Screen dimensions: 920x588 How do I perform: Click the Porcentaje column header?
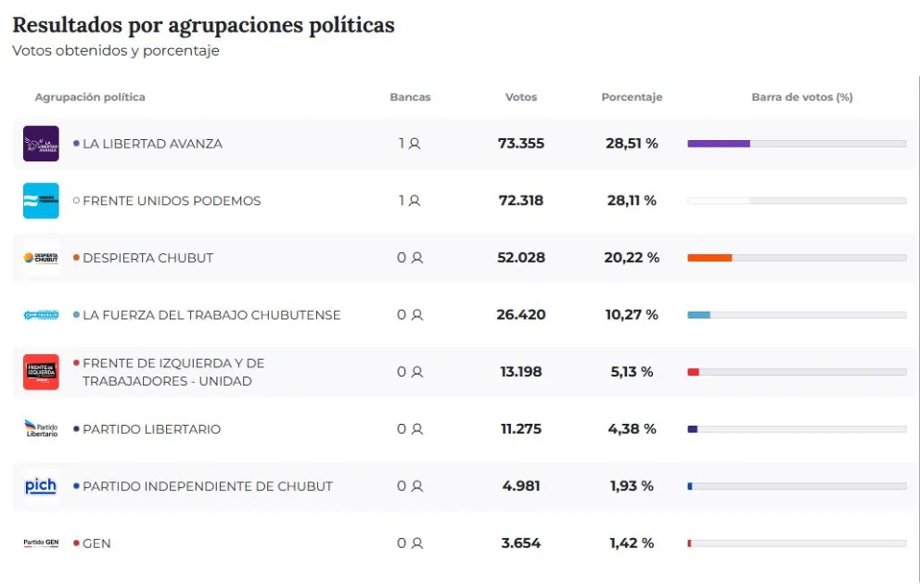pos(632,97)
